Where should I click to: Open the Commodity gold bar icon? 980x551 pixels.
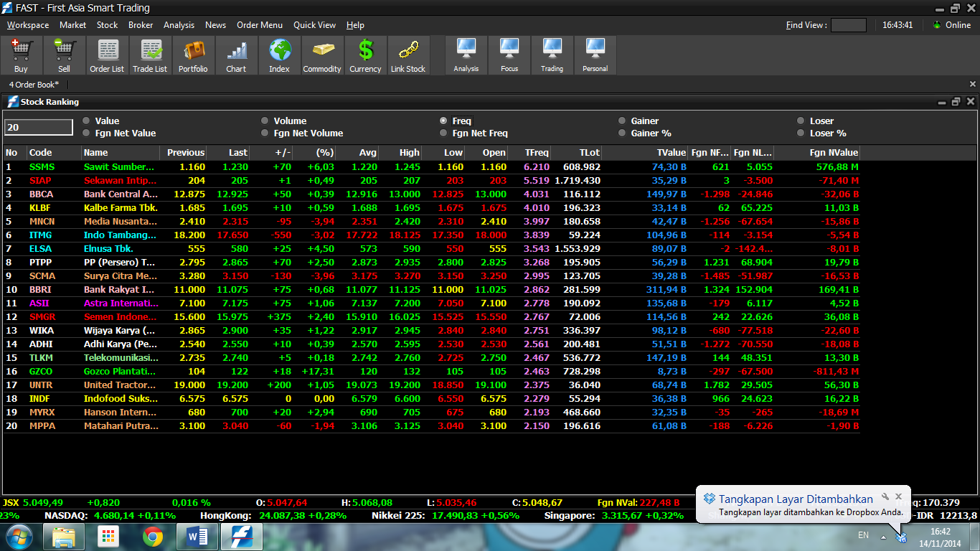pos(322,56)
